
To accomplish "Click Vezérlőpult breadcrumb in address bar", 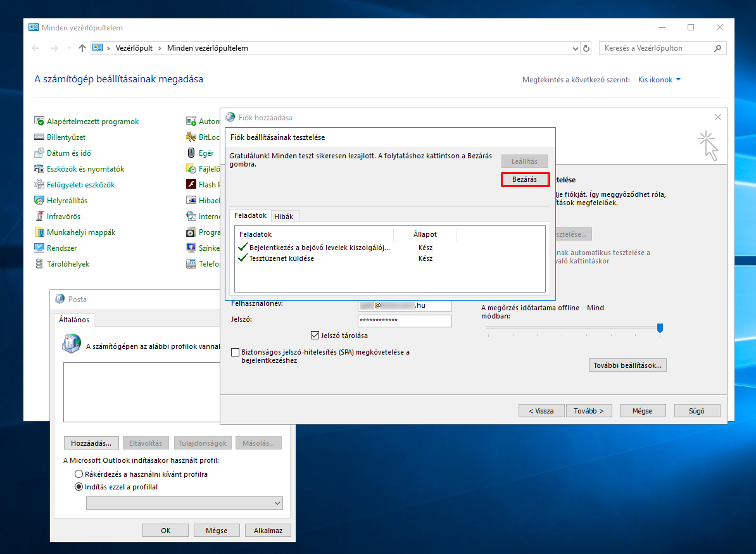I will (134, 48).
